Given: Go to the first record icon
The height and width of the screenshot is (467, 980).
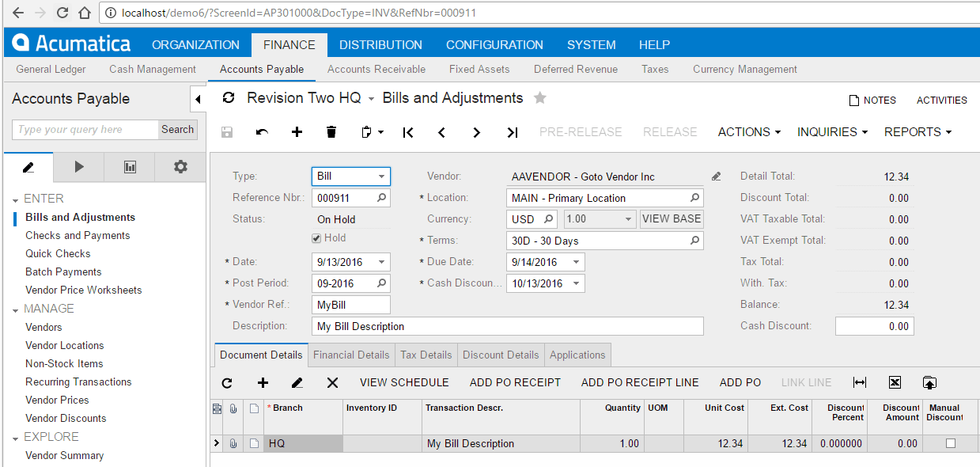Looking at the screenshot, I should click(408, 132).
